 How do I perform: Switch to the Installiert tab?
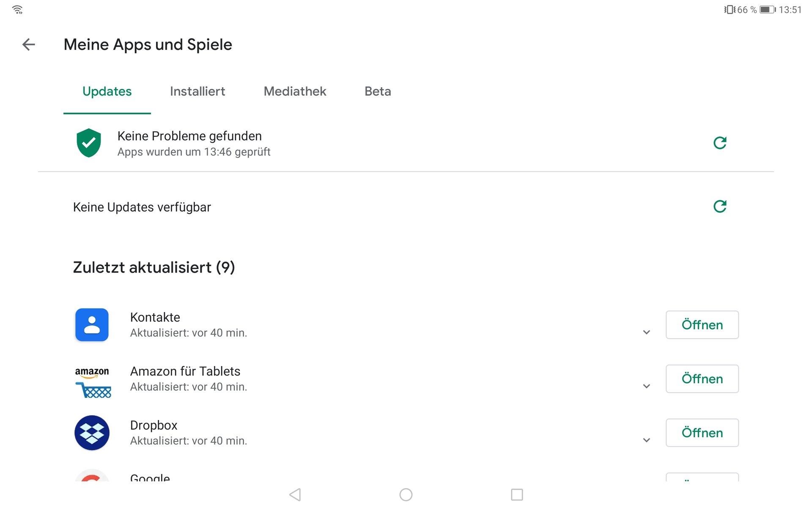(198, 91)
